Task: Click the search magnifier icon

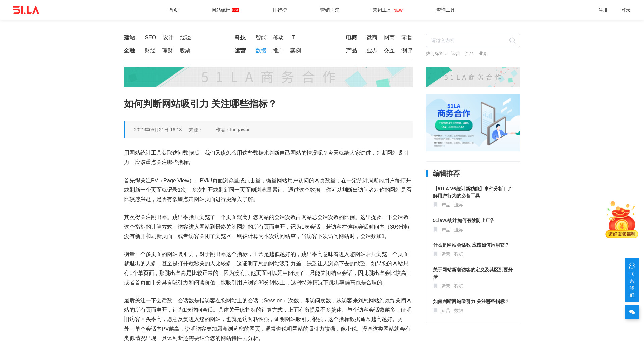Action: tap(512, 41)
